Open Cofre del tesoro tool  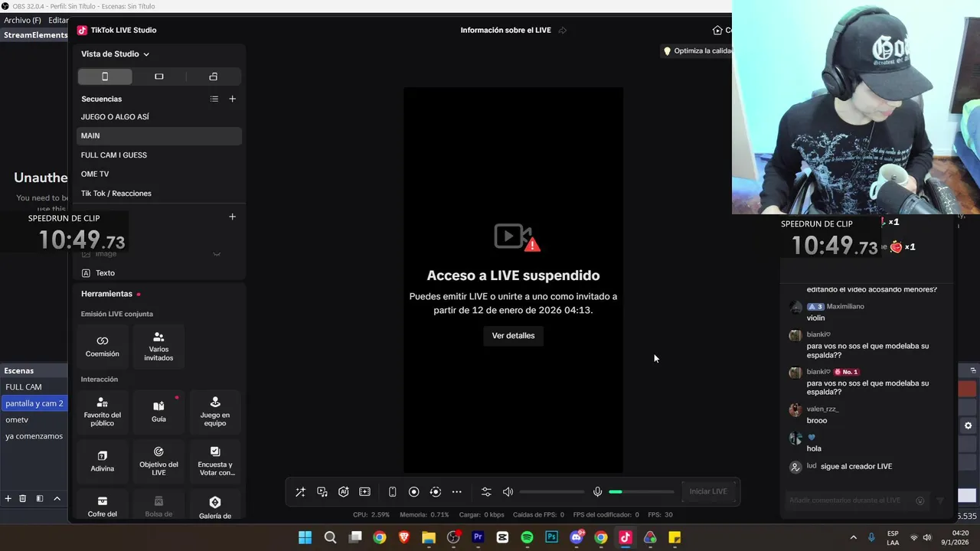click(x=103, y=505)
